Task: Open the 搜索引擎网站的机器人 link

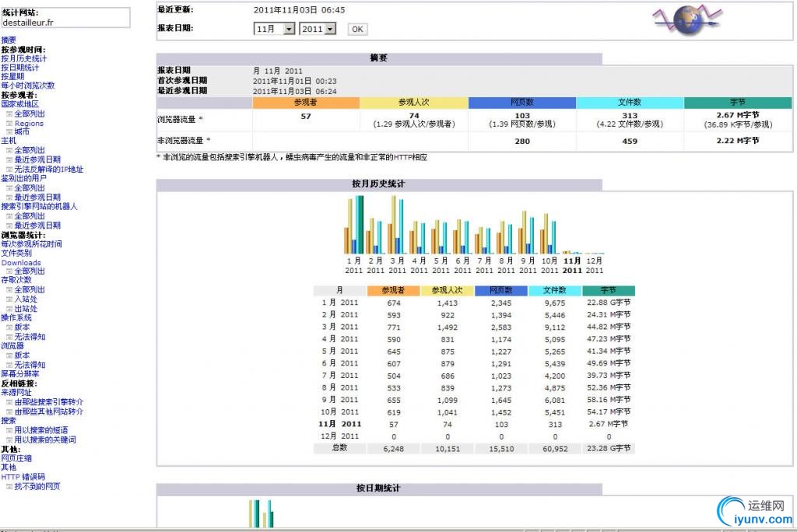Action: [x=39, y=207]
